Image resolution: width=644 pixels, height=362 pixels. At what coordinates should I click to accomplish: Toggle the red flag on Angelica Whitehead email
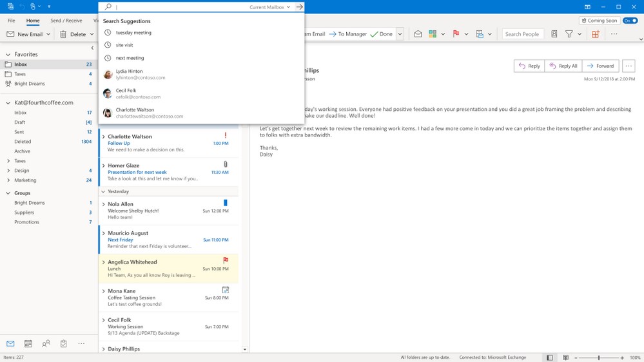226,260
